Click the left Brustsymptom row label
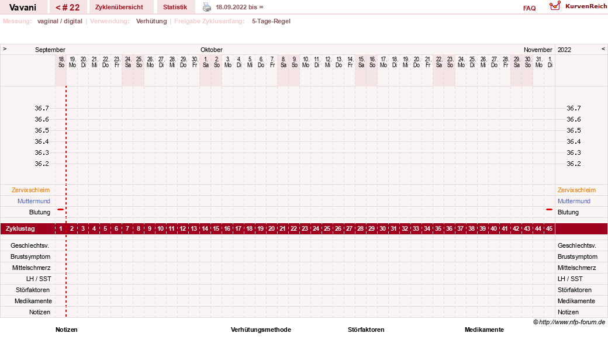Image resolution: width=608 pixels, height=364 pixels. (x=30, y=256)
